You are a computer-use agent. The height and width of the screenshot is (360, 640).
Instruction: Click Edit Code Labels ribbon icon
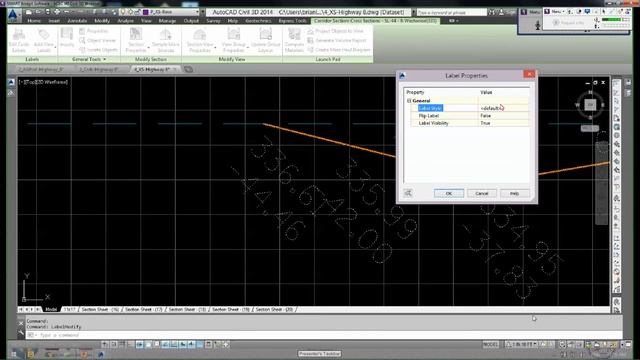coord(19,40)
